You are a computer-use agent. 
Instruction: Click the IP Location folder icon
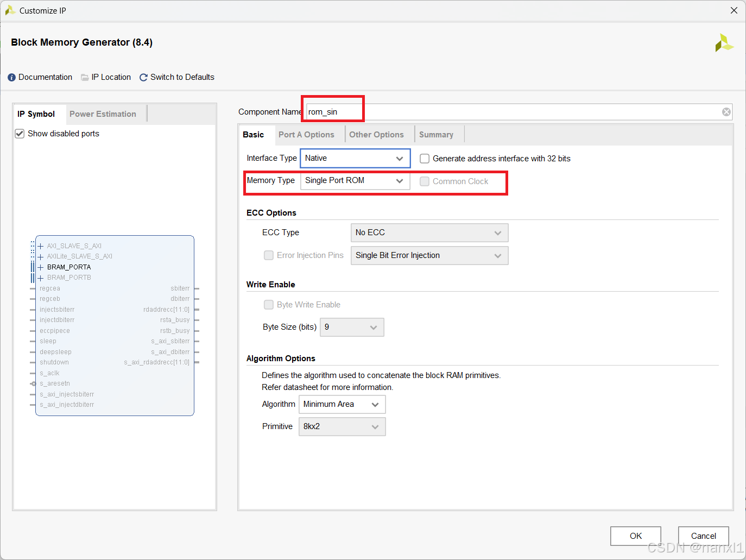(85, 78)
